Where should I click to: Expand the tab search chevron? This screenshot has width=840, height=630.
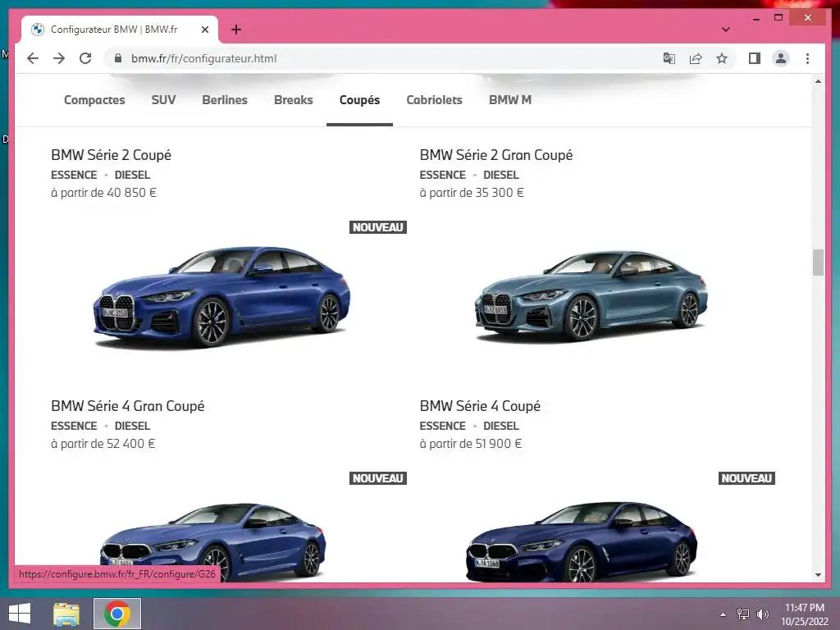(725, 30)
